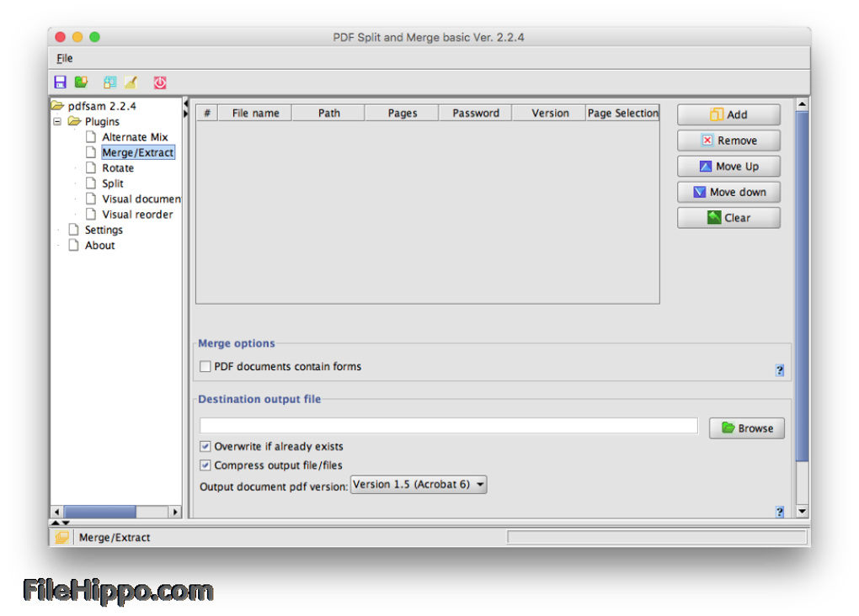Browse for destination output file
This screenshot has height=616, width=859.
pos(747,428)
